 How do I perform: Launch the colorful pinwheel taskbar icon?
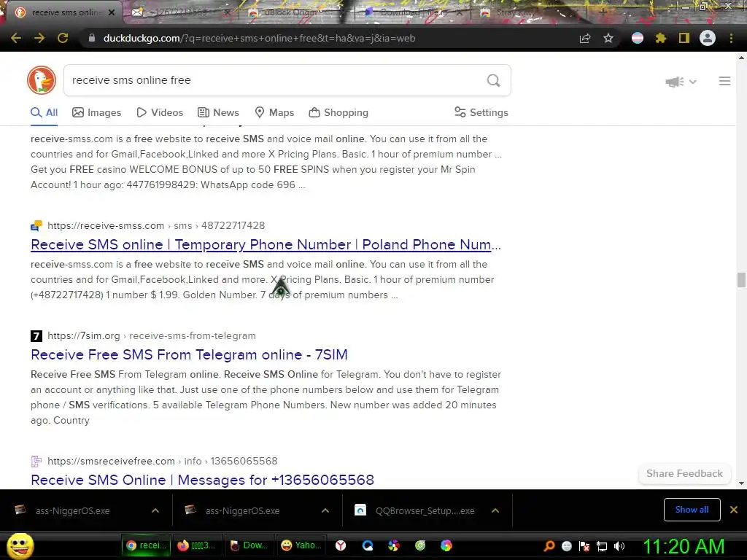tap(393, 545)
